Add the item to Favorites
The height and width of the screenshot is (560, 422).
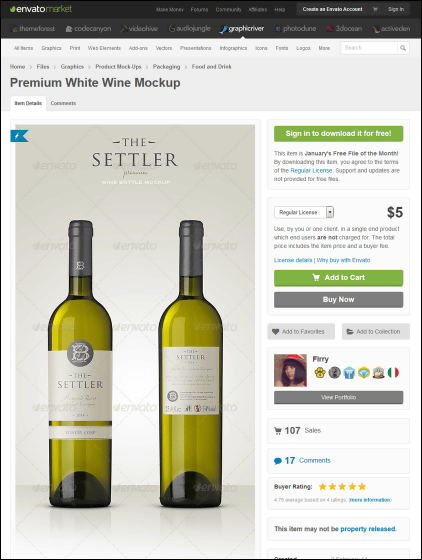pyautogui.click(x=301, y=331)
